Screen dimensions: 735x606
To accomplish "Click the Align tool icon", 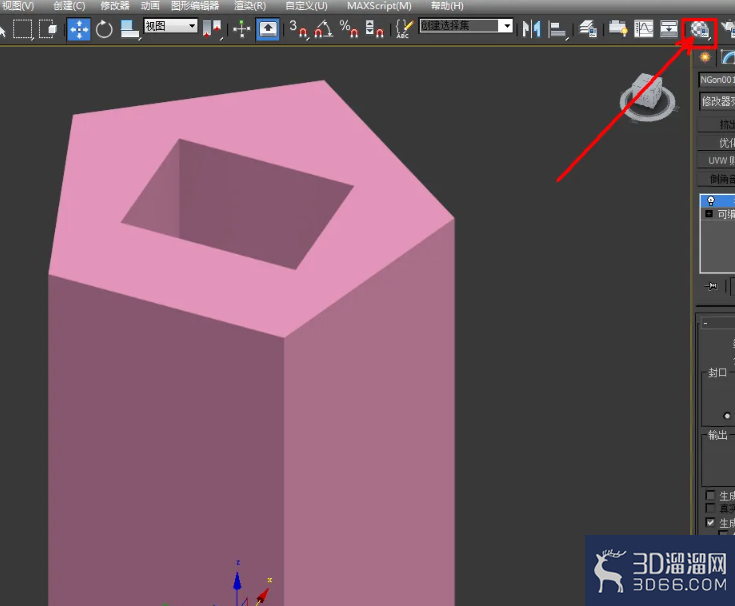I will click(557, 30).
